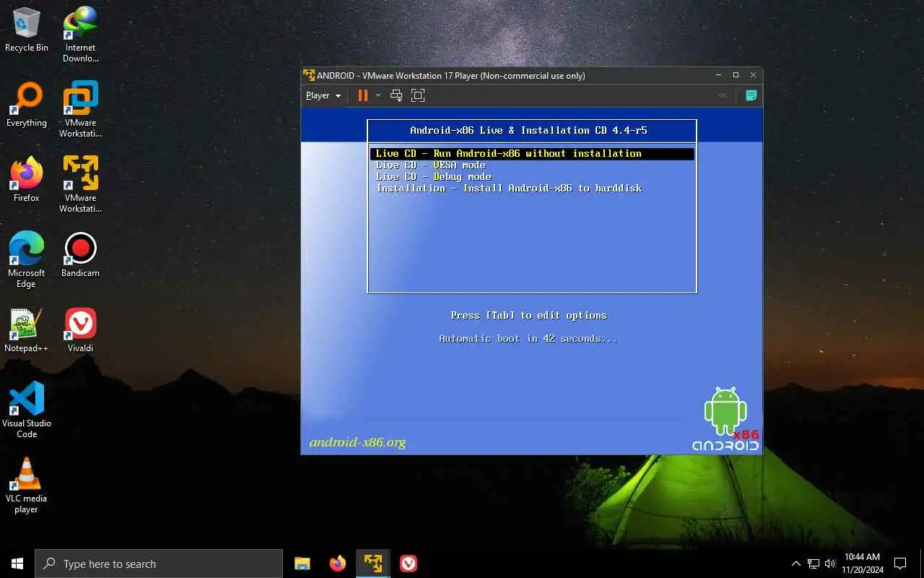Image resolution: width=924 pixels, height=578 pixels.
Task: Select the Visual Studio Code desktop shortcut
Action: [27, 410]
